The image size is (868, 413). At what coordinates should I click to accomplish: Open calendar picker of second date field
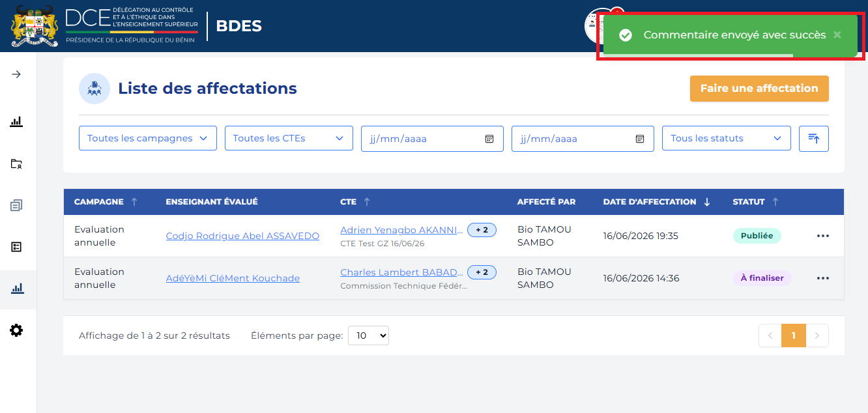pos(640,139)
